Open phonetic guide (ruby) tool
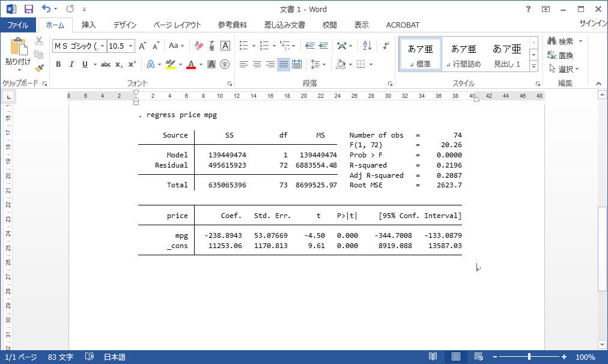 coord(211,46)
